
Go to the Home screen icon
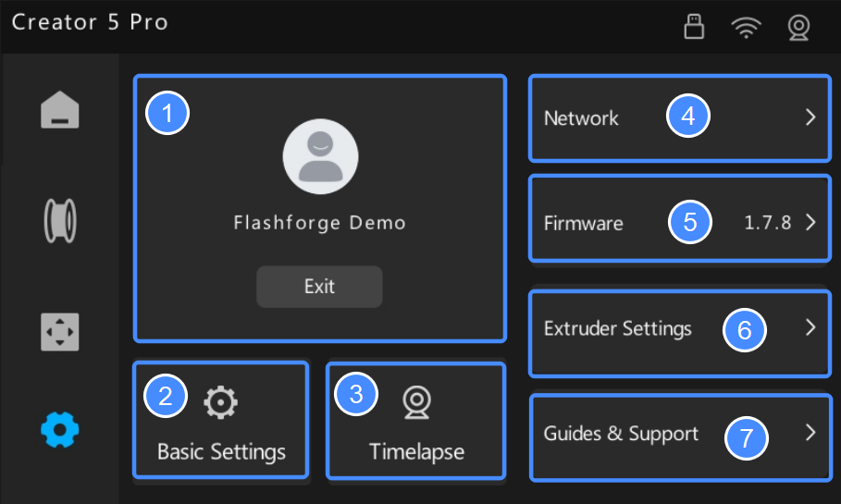59,110
